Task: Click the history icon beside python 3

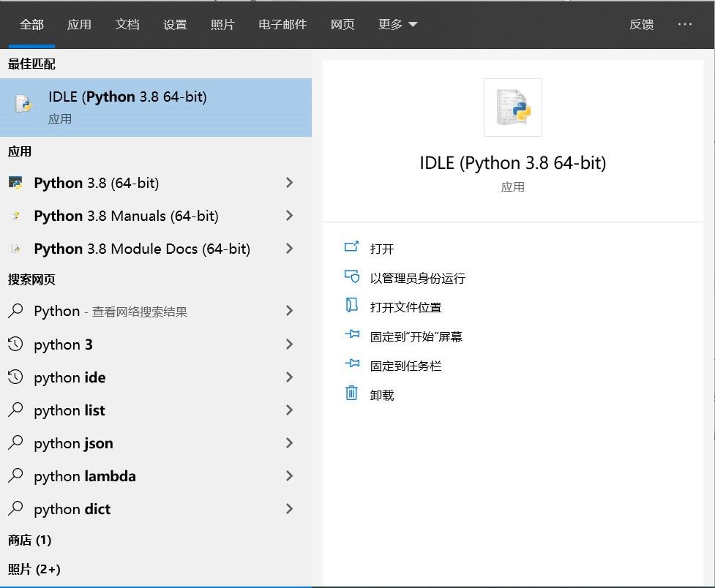Action: (15, 344)
